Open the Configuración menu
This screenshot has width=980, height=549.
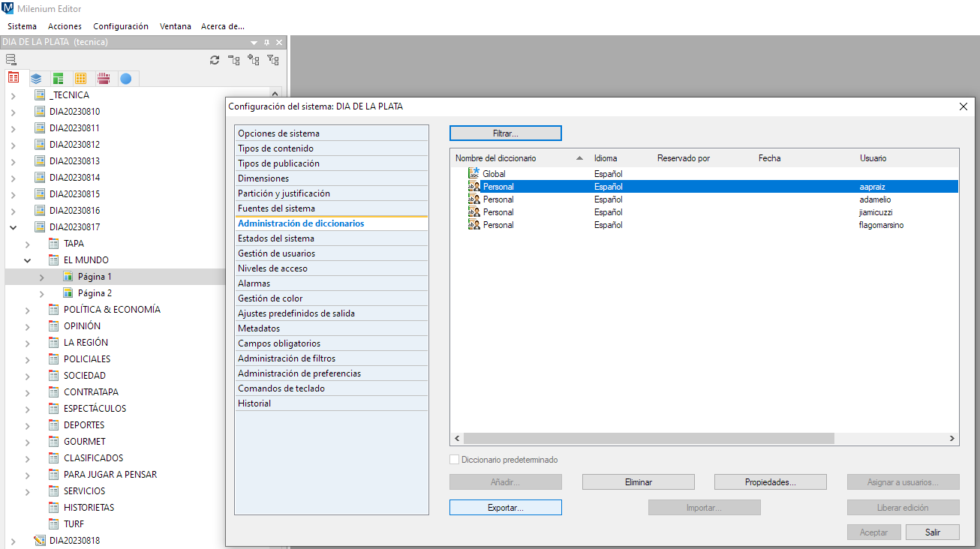(121, 26)
